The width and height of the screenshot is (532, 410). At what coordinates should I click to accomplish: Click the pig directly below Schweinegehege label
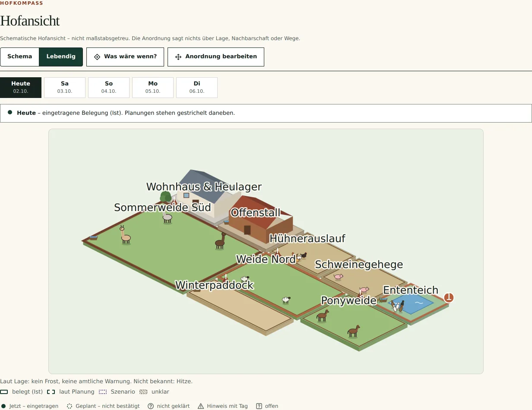pyautogui.click(x=338, y=277)
